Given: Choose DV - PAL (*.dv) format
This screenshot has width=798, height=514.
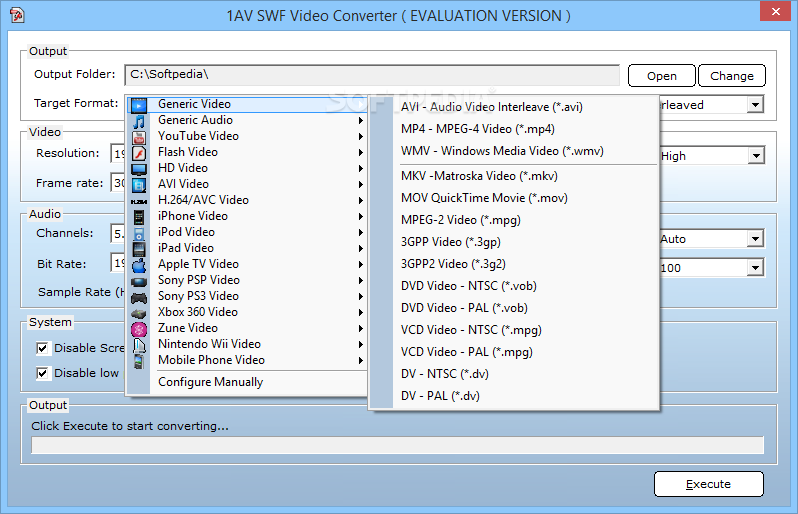Looking at the screenshot, I should pyautogui.click(x=514, y=396).
